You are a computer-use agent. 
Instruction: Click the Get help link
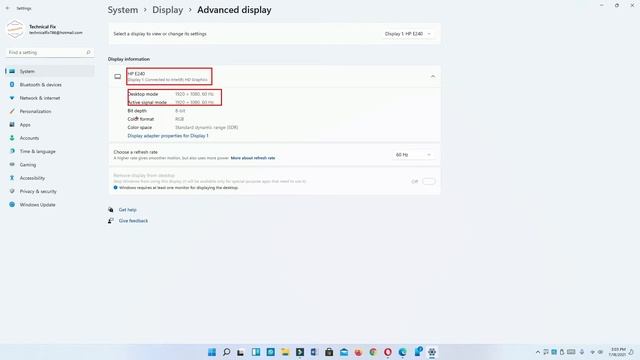point(127,209)
